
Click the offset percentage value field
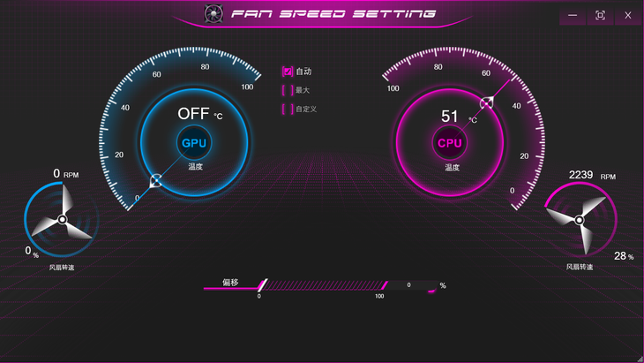click(410, 285)
